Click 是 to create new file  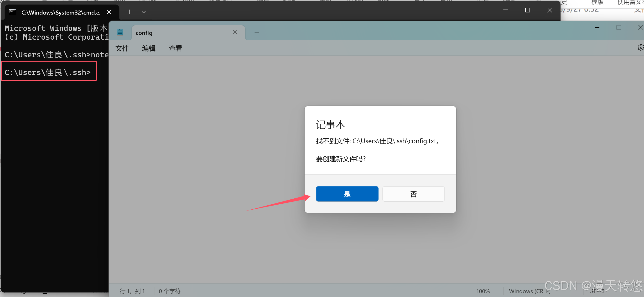tap(347, 194)
